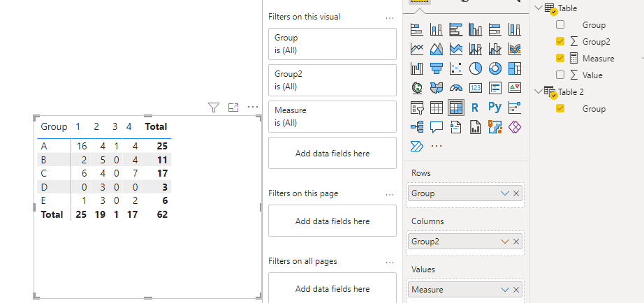Choose the Python visual

(495, 108)
